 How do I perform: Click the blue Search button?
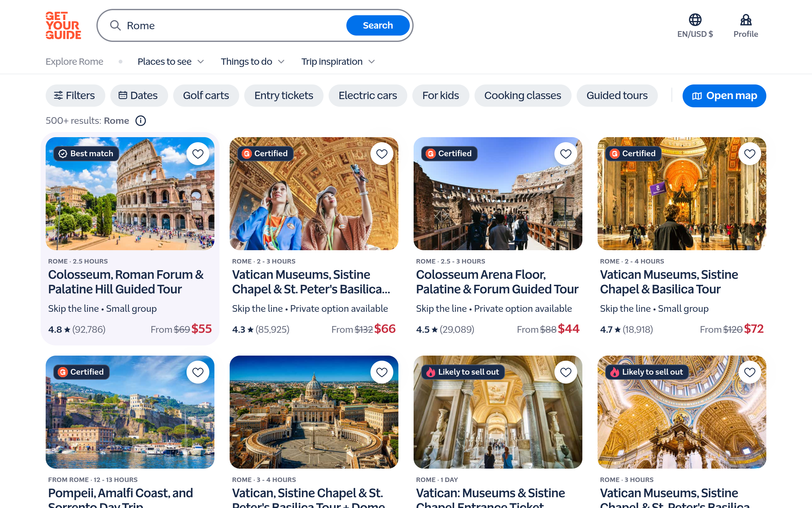tap(378, 25)
